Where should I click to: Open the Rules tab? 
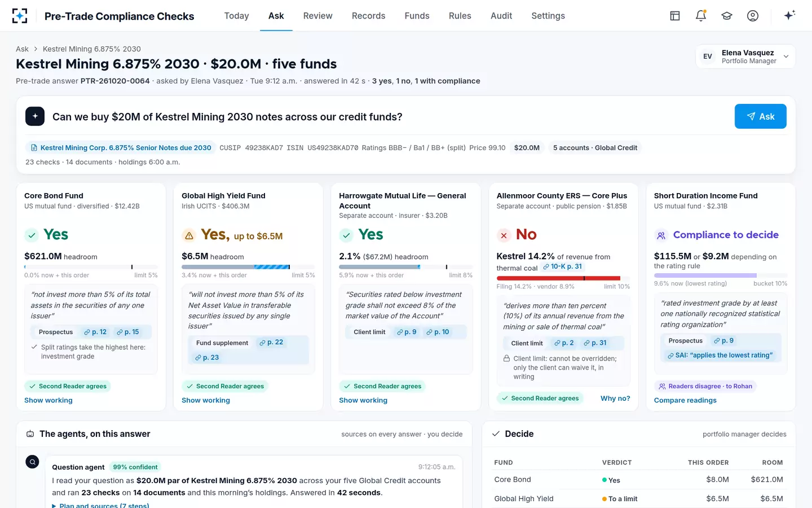(460, 16)
